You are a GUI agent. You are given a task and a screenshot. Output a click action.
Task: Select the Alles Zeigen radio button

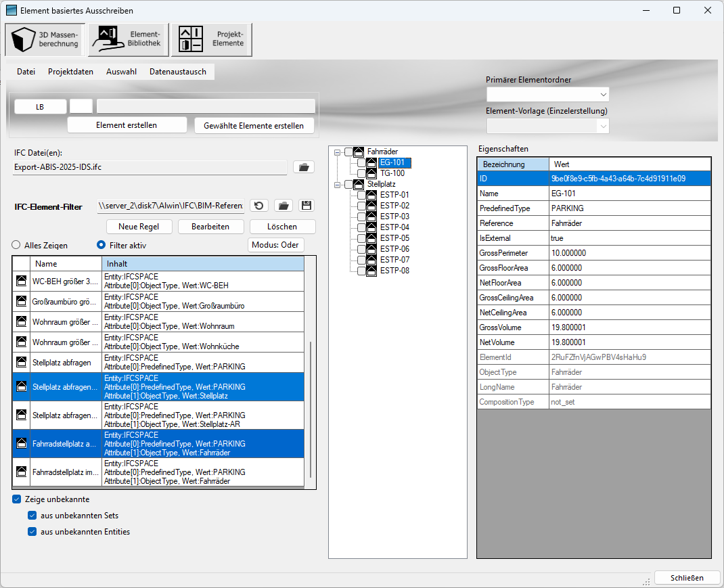click(16, 245)
